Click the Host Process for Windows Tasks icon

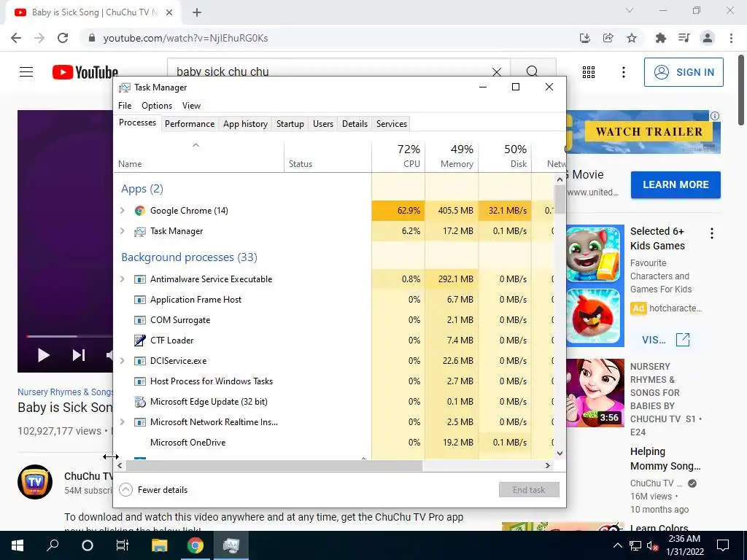(139, 381)
